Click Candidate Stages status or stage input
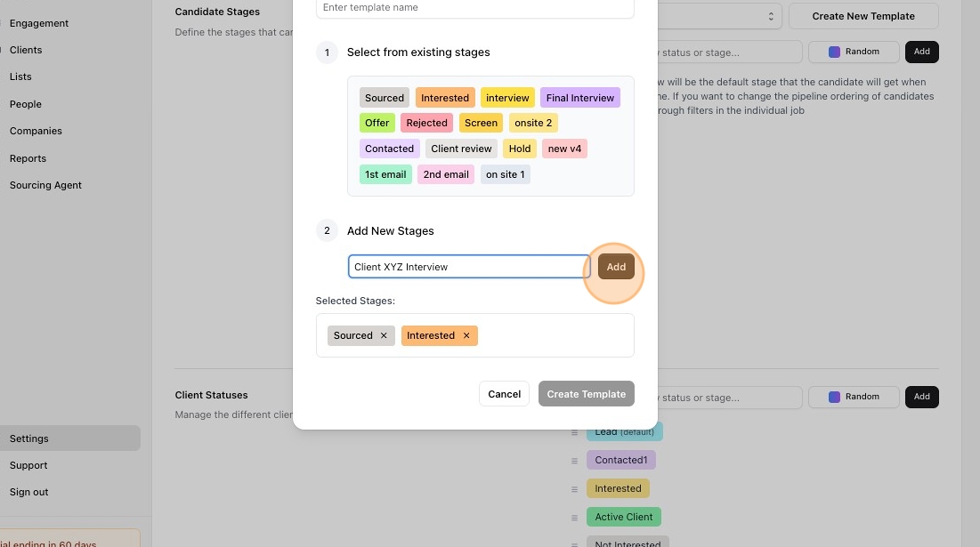 (729, 52)
